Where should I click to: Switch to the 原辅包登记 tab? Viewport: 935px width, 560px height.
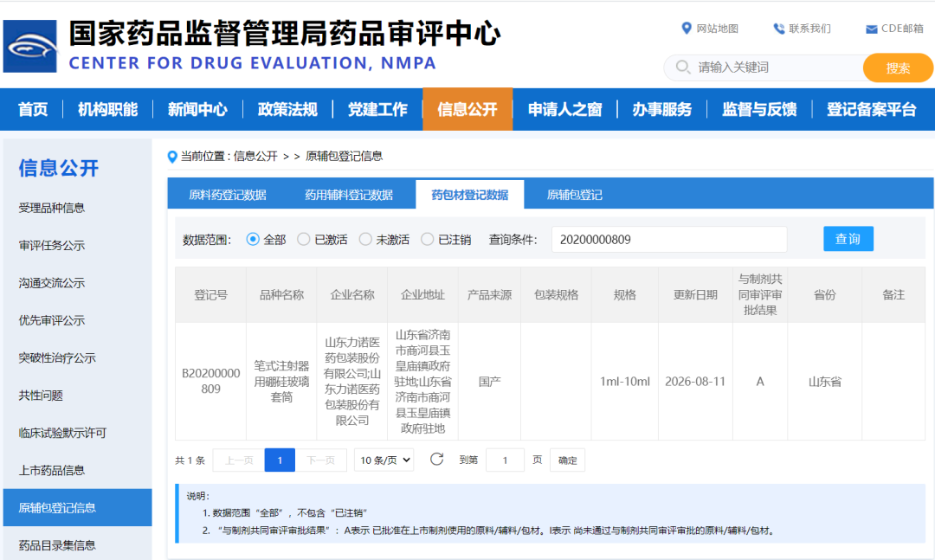(574, 195)
